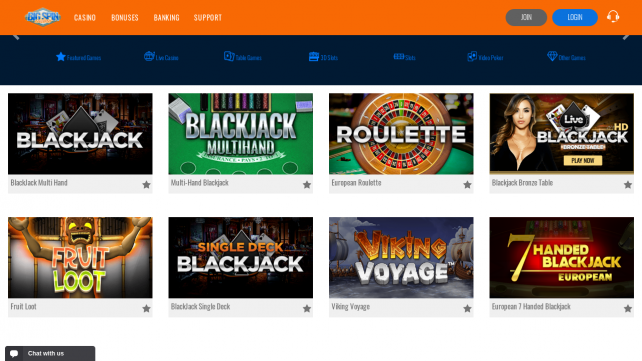The width and height of the screenshot is (642, 361).
Task: Open the Casino menu item
Action: (x=85, y=18)
